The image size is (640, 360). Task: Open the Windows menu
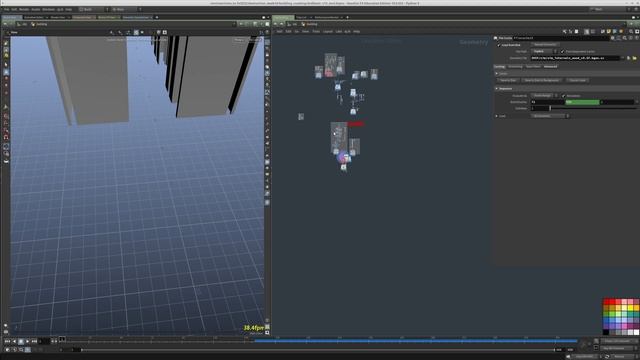[48, 9]
